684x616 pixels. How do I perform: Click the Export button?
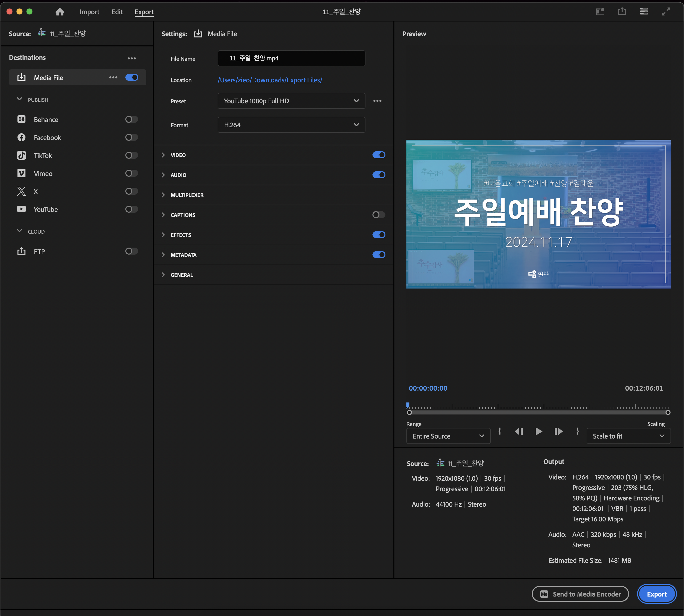[x=656, y=594]
